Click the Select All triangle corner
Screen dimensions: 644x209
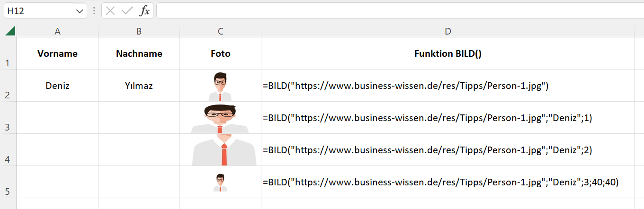pyautogui.click(x=10, y=31)
